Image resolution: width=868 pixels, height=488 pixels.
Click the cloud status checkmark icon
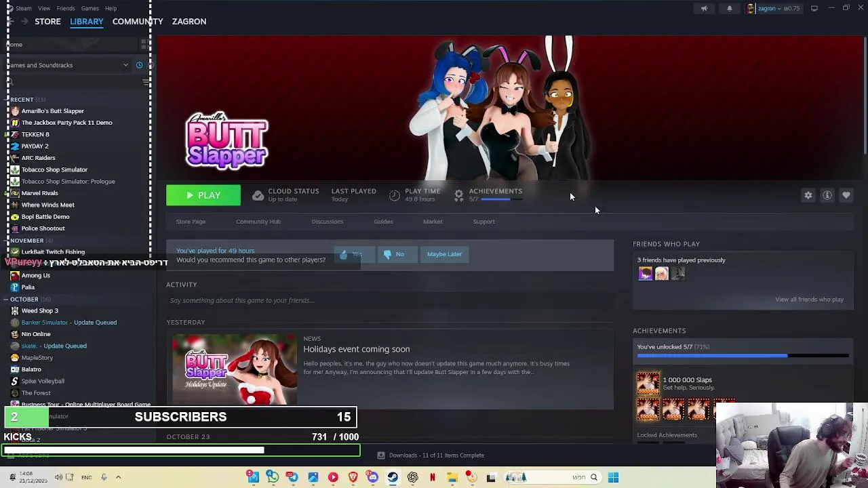(258, 195)
